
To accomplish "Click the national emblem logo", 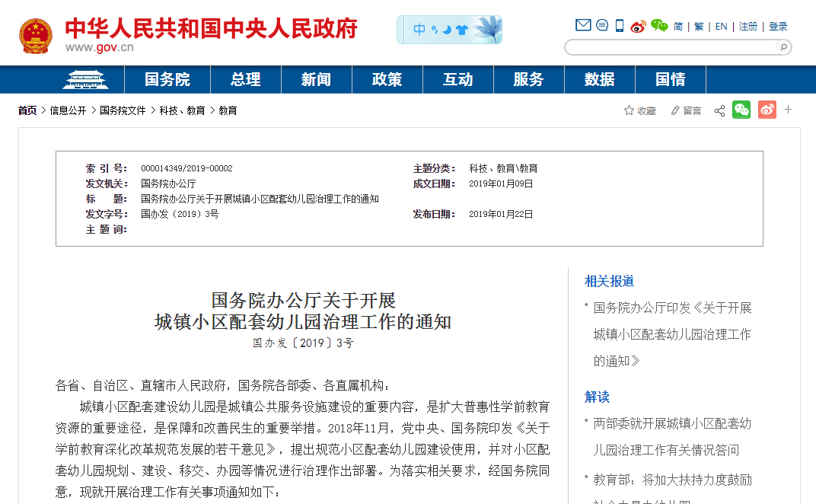I will coord(36,36).
